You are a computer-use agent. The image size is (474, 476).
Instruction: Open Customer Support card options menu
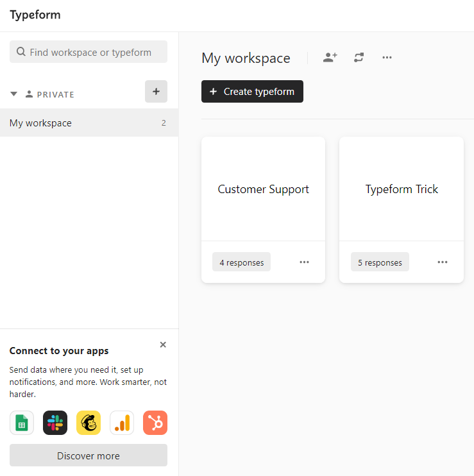[x=304, y=262]
